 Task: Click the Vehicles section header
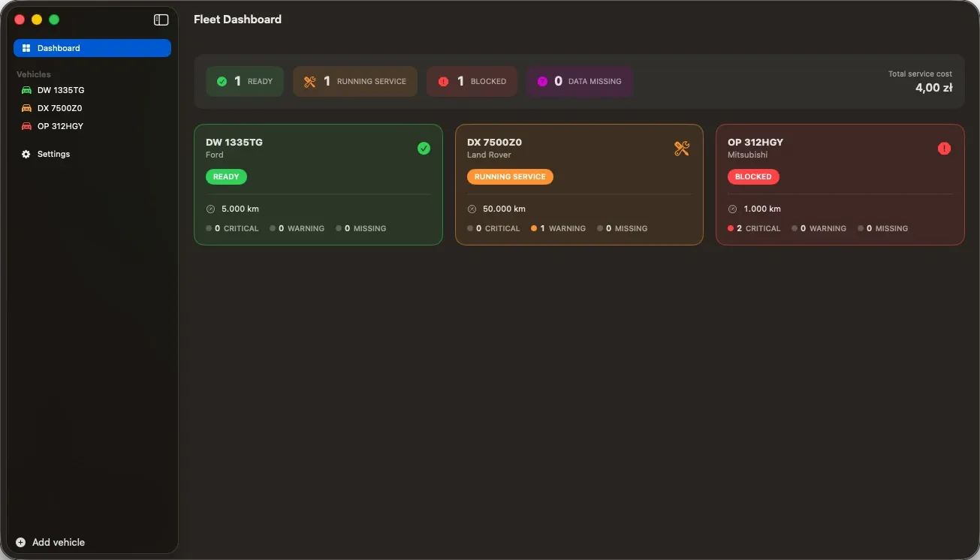coord(34,74)
